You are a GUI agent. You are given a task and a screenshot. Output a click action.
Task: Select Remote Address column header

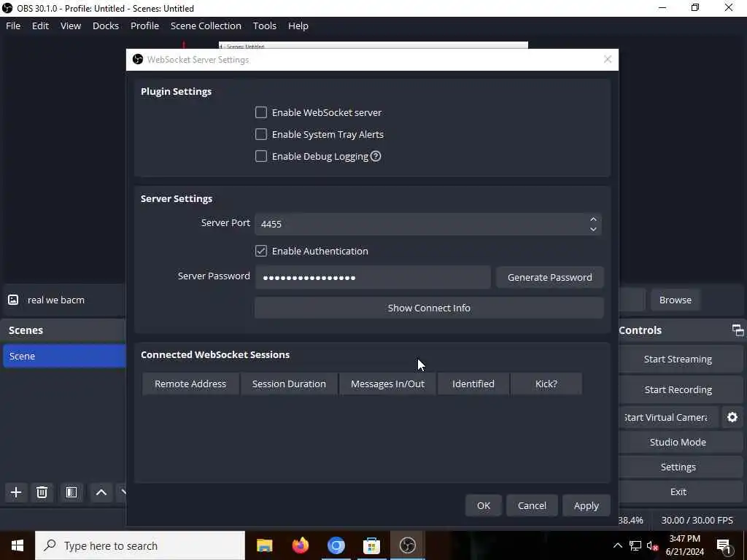[190, 384]
